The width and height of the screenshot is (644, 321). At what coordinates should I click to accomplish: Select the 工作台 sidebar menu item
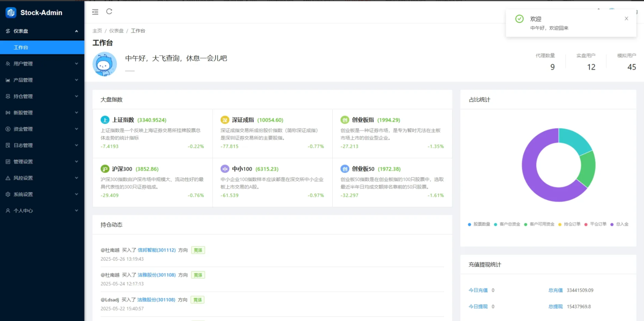(42, 47)
